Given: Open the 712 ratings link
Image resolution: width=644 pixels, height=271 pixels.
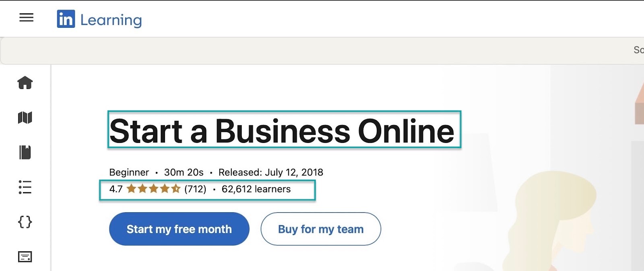Looking at the screenshot, I should click(x=194, y=188).
